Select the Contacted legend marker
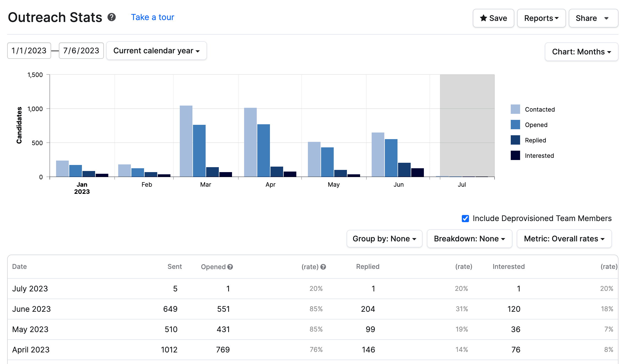624x364 pixels. (x=515, y=109)
